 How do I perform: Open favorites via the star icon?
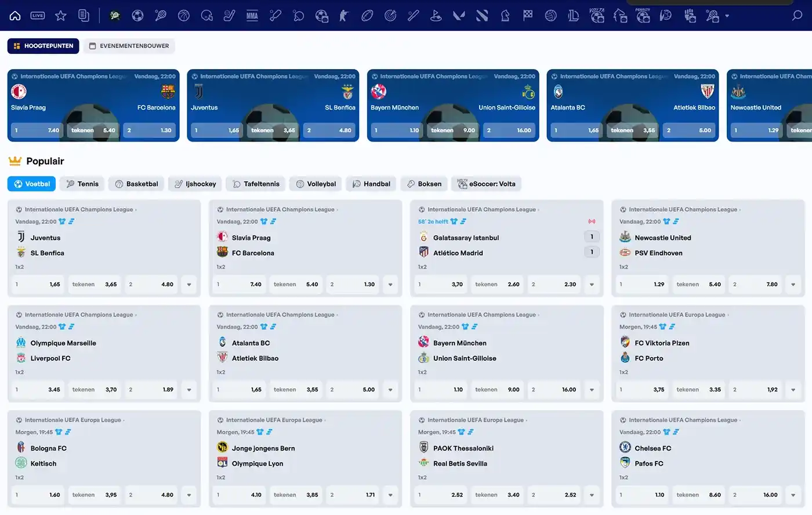coord(61,16)
